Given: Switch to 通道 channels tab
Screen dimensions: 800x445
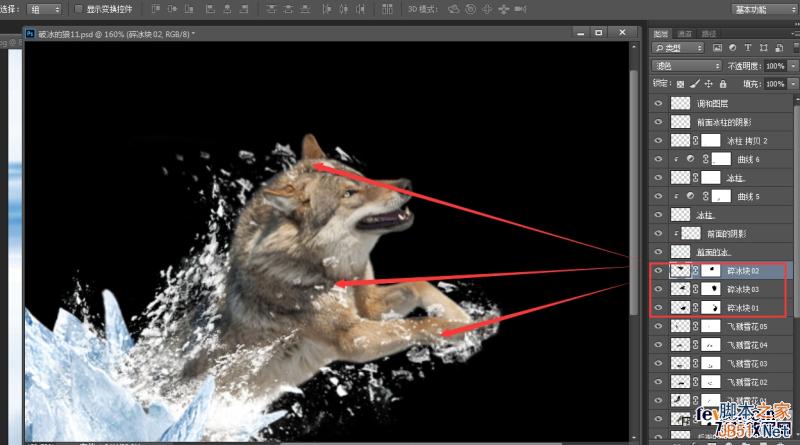Looking at the screenshot, I should point(685,34).
